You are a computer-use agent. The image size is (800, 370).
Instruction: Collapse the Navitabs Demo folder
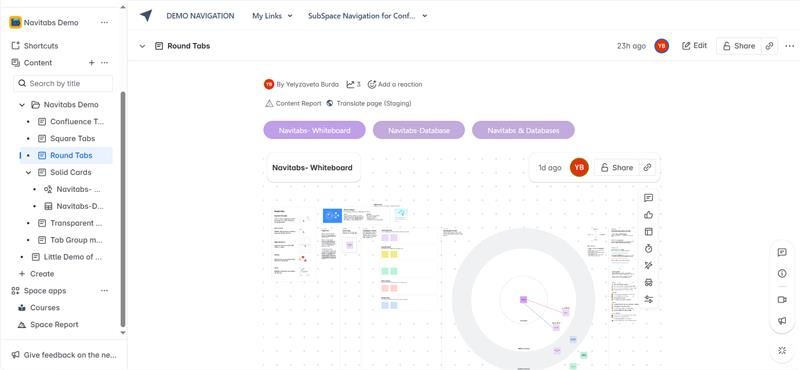[22, 105]
